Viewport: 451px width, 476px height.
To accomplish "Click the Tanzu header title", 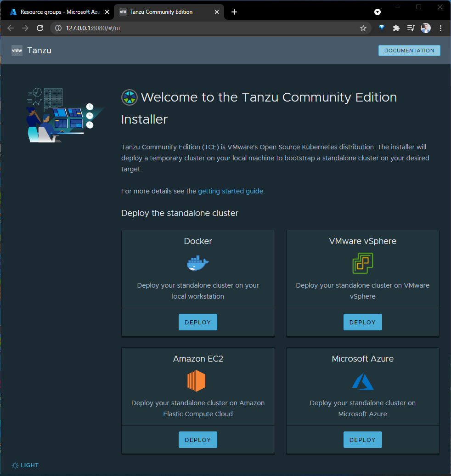I will point(39,51).
